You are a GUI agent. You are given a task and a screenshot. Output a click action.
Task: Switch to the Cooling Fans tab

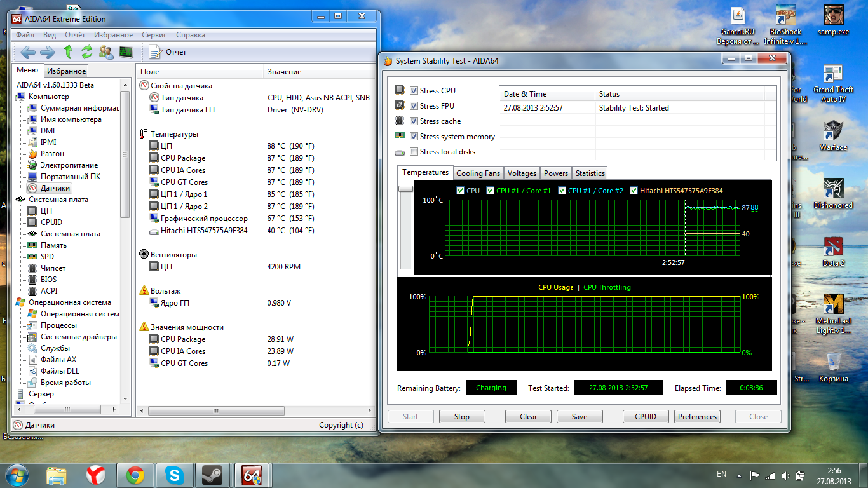point(478,173)
